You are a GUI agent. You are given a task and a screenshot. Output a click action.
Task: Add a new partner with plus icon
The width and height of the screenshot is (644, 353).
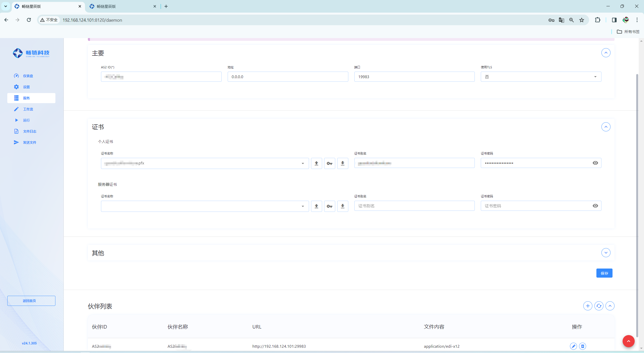(588, 306)
